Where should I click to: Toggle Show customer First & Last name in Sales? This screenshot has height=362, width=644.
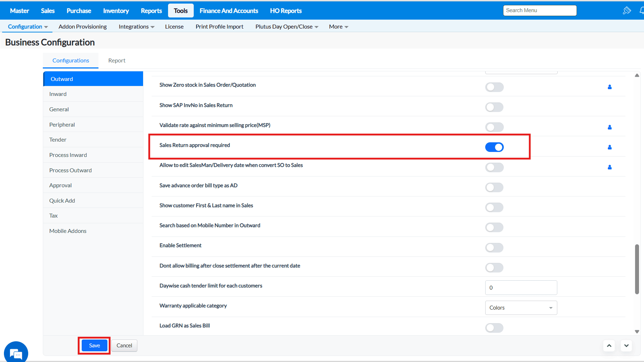(494, 207)
